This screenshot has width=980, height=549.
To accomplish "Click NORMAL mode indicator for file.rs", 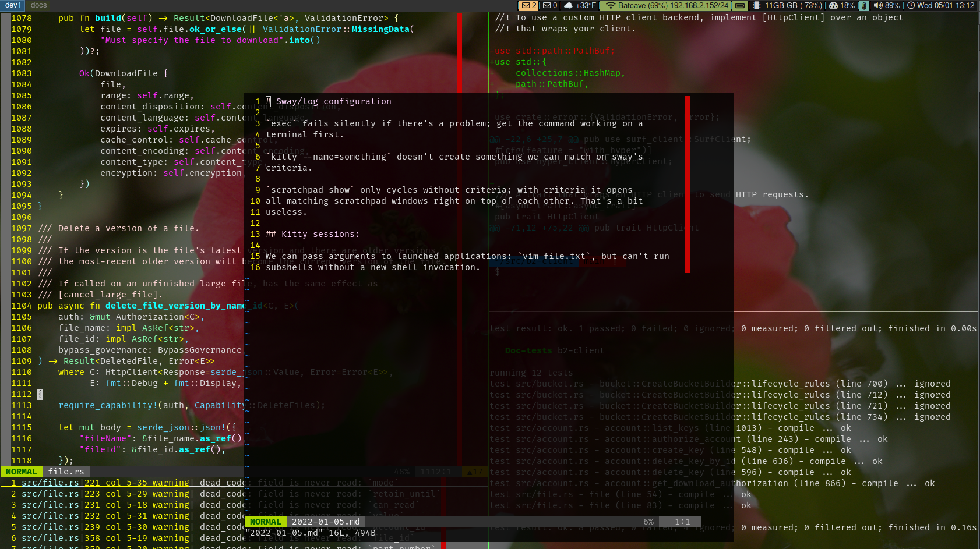I will 21,472.
